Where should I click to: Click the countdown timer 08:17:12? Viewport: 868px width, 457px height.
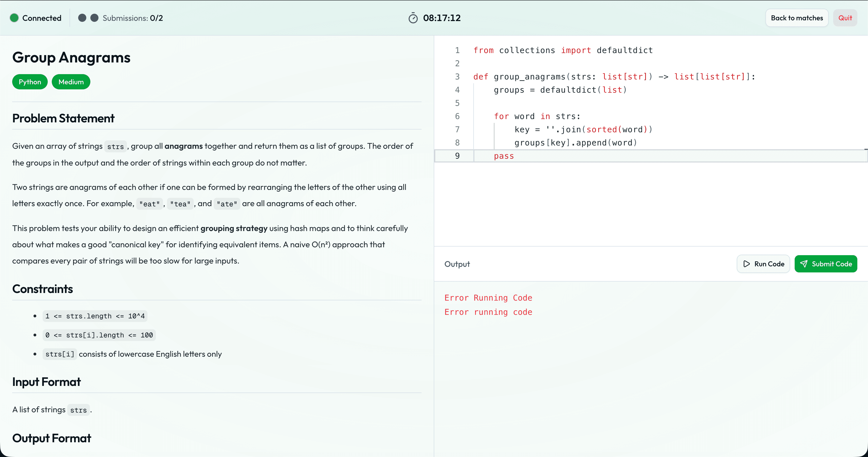pyautogui.click(x=442, y=18)
